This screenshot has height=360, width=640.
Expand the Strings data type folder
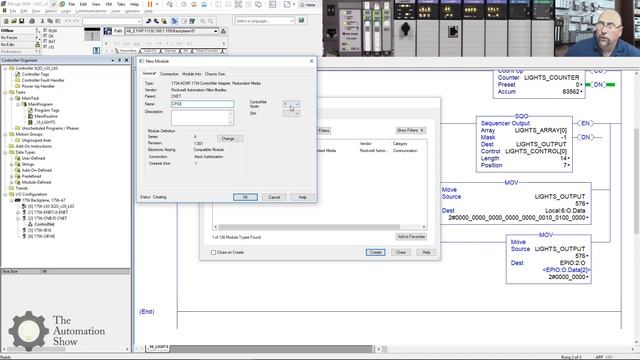(x=12, y=164)
